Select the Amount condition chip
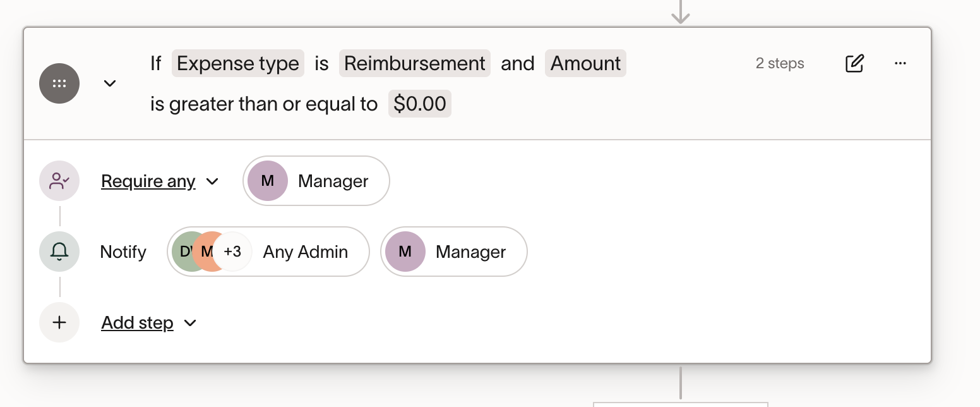 tap(585, 63)
